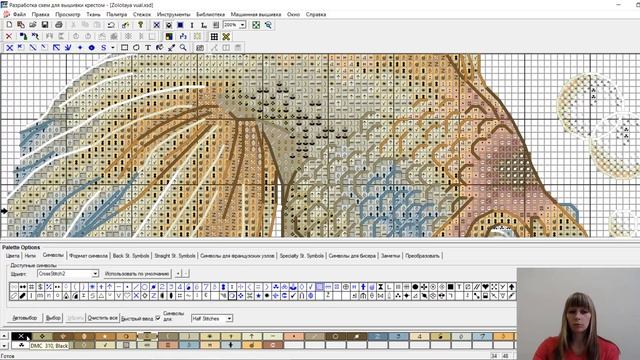This screenshot has width=640, height=360.
Task: Open the CrossStitch2 font dropdown
Action: (95, 273)
